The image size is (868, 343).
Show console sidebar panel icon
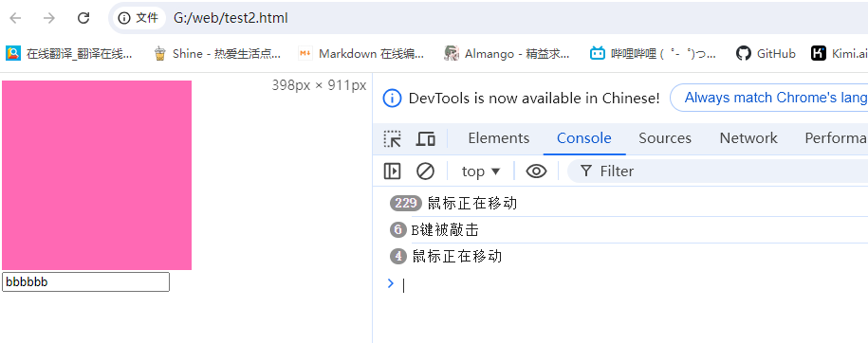point(392,171)
